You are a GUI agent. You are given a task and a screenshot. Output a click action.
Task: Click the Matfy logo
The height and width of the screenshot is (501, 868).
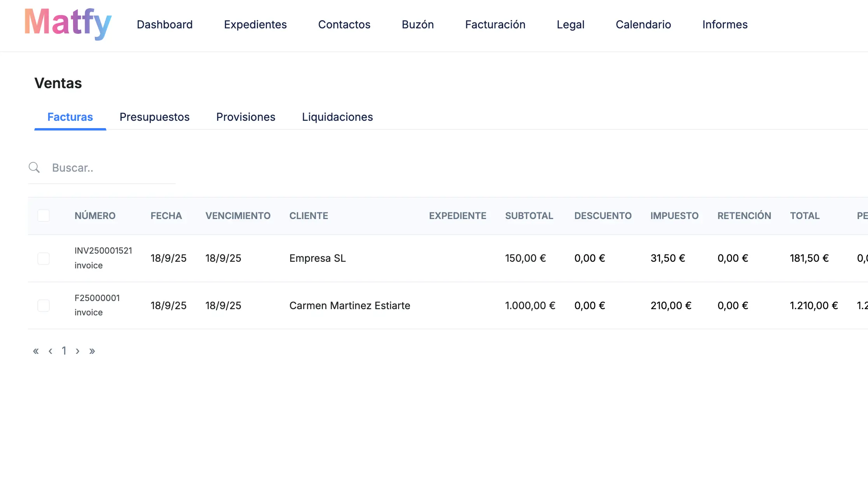pyautogui.click(x=68, y=24)
